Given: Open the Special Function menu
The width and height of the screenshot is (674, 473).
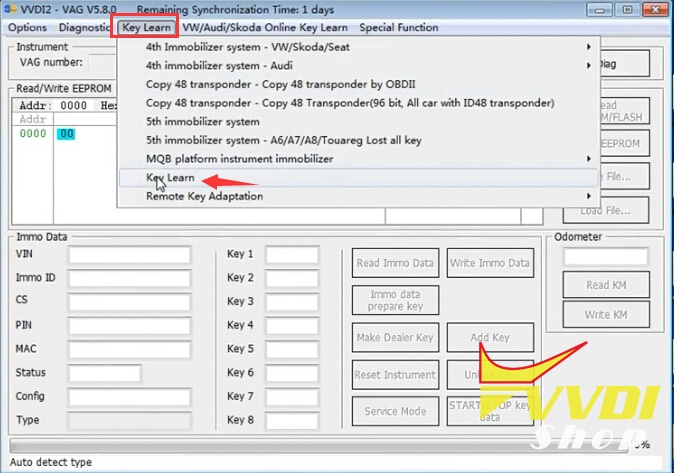Looking at the screenshot, I should tap(399, 28).
